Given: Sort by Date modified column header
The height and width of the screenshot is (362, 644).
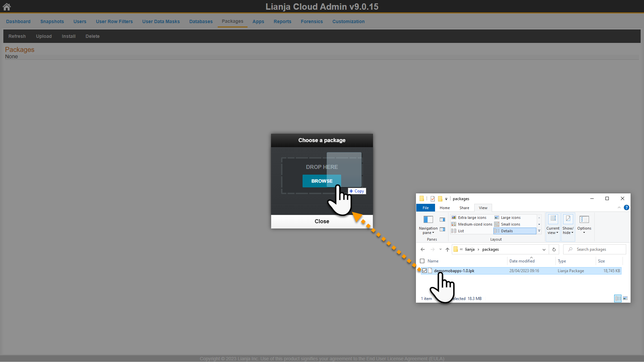Looking at the screenshot, I should (522, 261).
